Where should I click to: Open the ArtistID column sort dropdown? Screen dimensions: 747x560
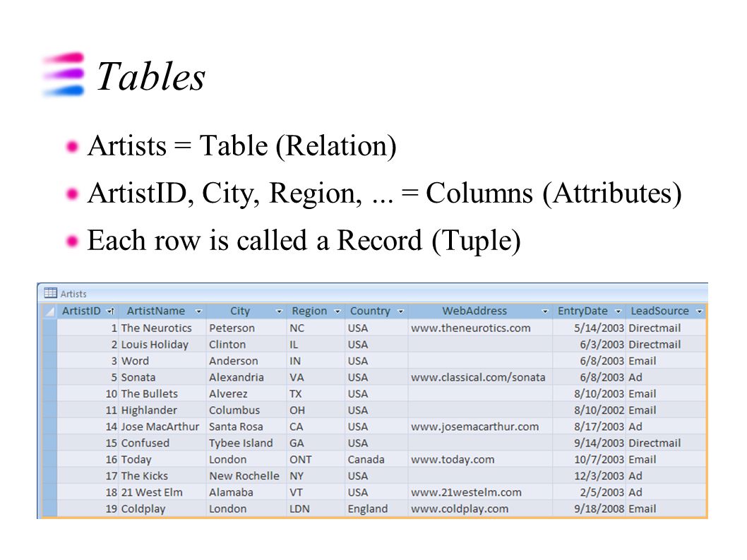click(111, 311)
